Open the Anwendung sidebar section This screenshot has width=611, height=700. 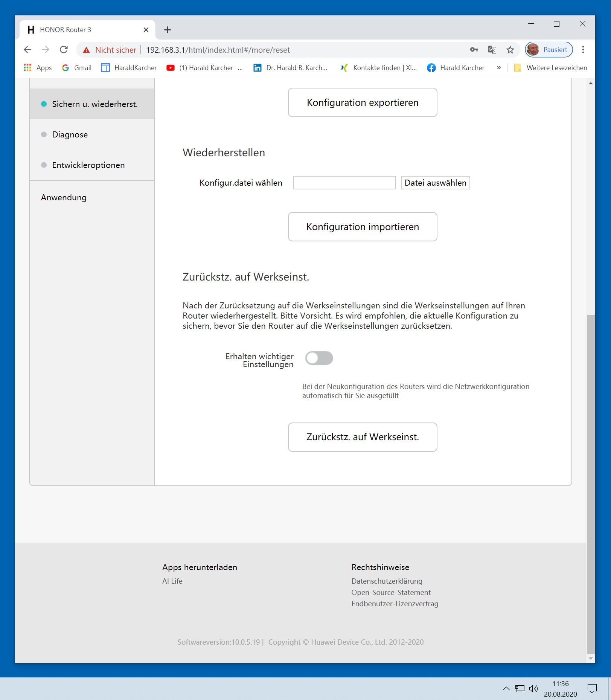pyautogui.click(x=92, y=197)
